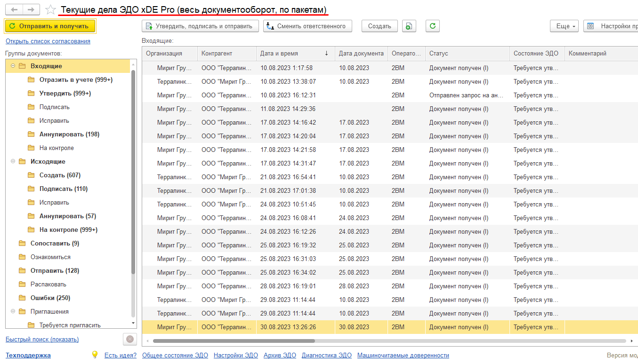Click the Статус column header

tap(468, 54)
